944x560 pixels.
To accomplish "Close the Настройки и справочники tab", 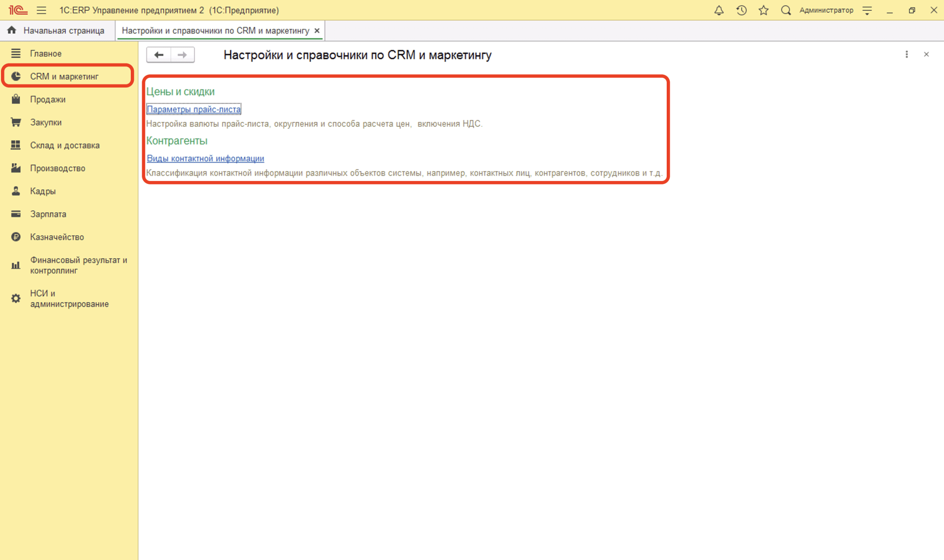I will tap(317, 30).
